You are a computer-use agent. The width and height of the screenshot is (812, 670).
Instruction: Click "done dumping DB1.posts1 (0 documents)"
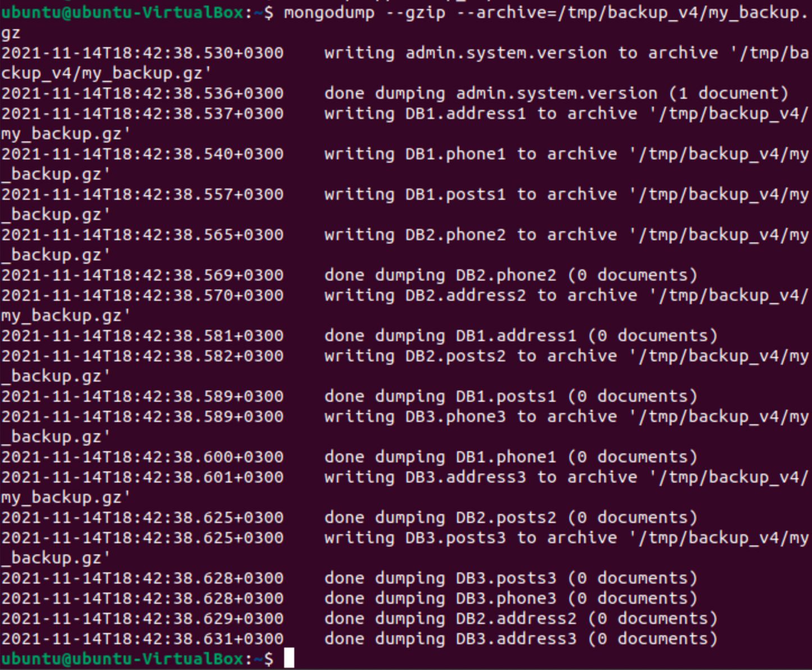click(x=511, y=396)
